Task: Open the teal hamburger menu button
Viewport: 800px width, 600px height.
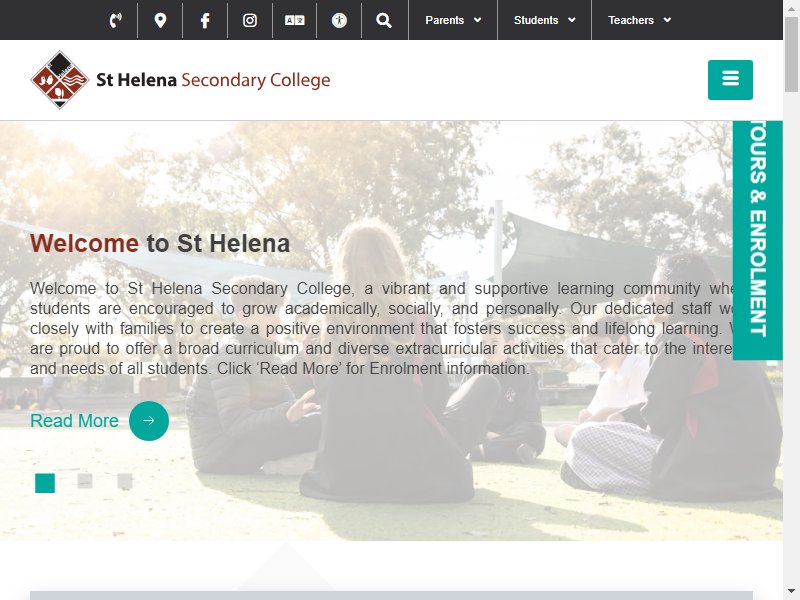Action: 730,80
